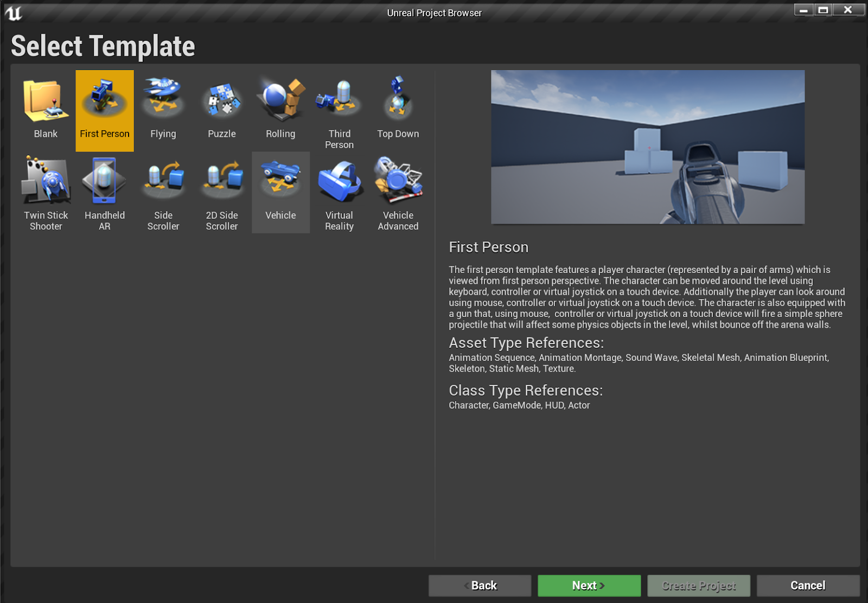
Task: Select the Twin Stick Shooter template
Action: tap(46, 193)
